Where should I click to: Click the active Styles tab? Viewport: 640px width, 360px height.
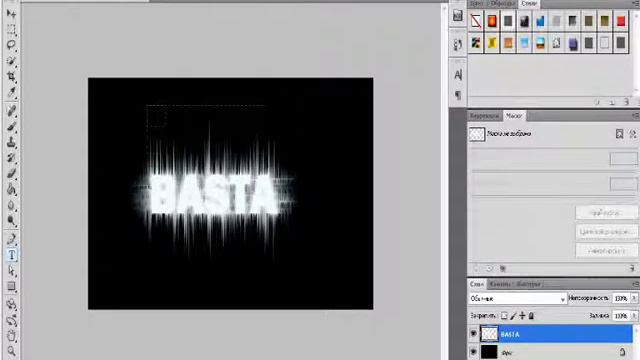tap(529, 3)
